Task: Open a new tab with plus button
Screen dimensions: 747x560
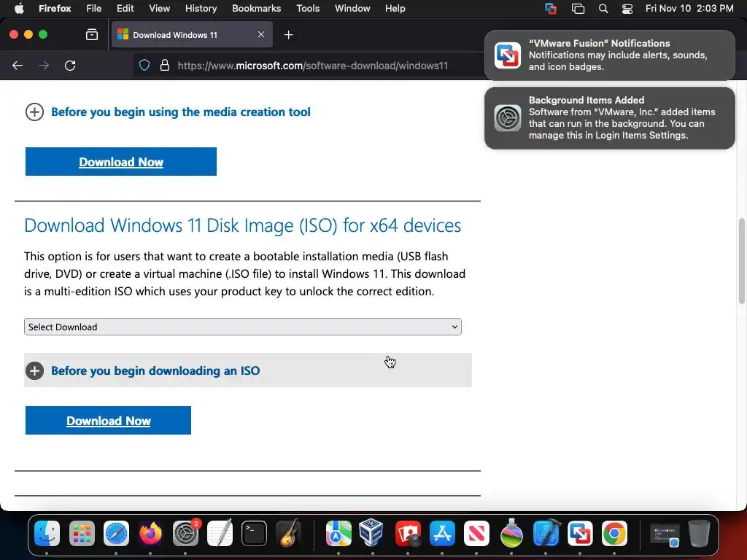Action: 288,35
